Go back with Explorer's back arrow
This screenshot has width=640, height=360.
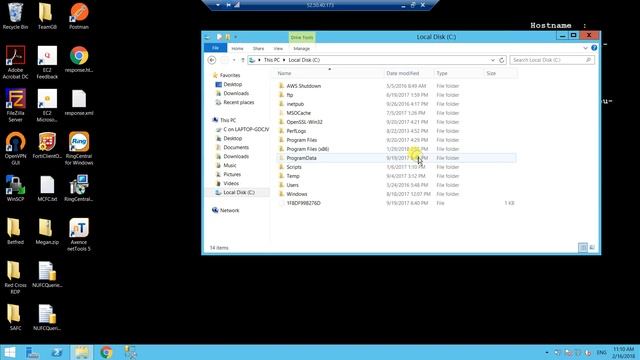(x=212, y=60)
